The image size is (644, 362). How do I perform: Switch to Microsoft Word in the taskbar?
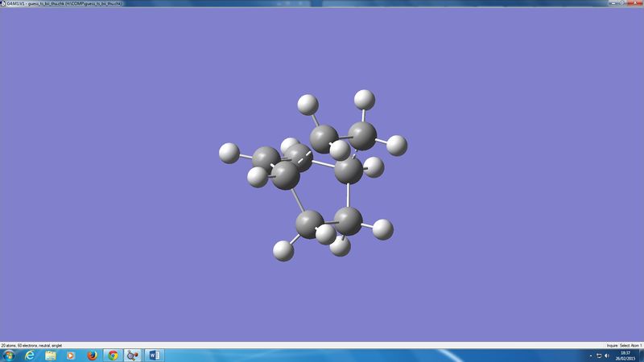point(155,356)
